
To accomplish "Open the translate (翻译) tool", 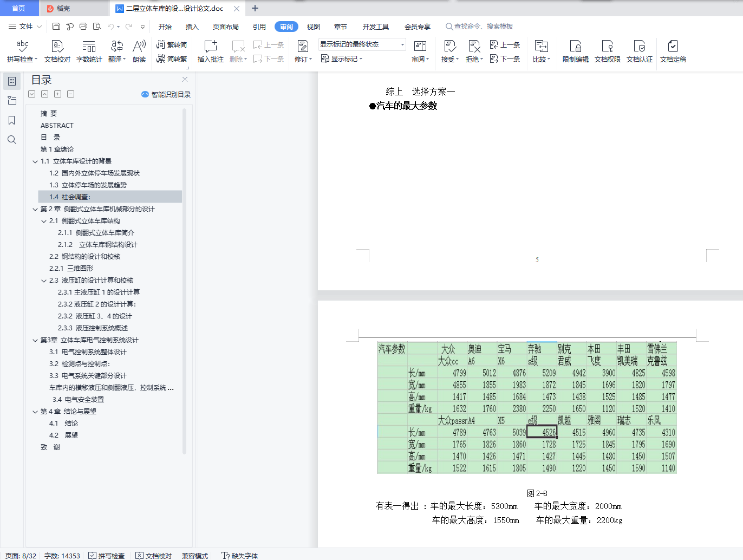I will point(116,51).
